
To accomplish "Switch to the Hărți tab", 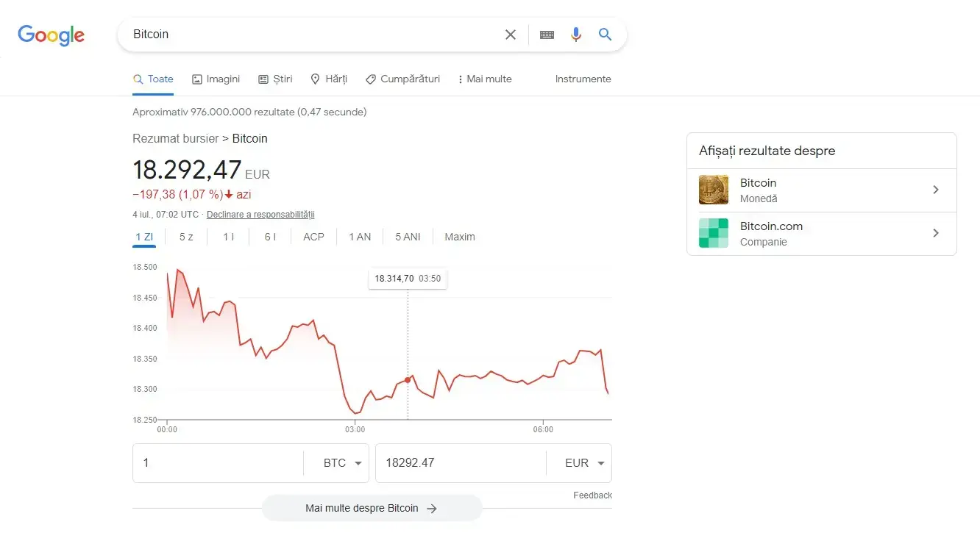I will click(x=328, y=79).
